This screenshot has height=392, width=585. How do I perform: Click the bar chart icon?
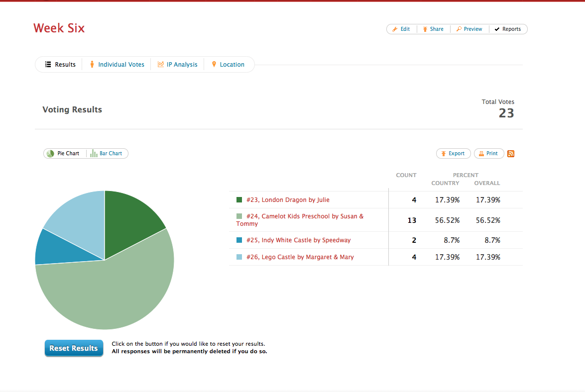tap(94, 153)
